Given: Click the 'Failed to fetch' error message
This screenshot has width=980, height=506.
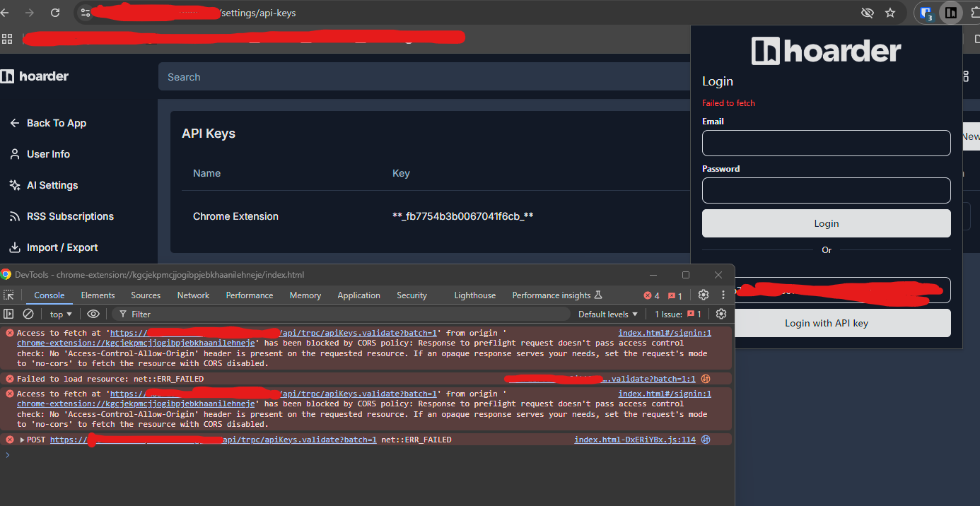Looking at the screenshot, I should 728,103.
